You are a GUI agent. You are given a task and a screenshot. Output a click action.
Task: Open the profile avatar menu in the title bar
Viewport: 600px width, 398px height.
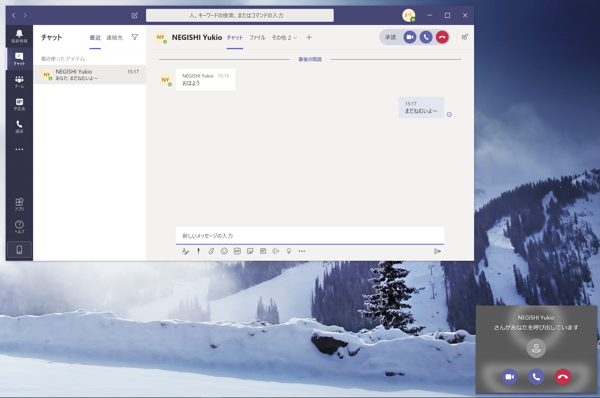(x=409, y=15)
